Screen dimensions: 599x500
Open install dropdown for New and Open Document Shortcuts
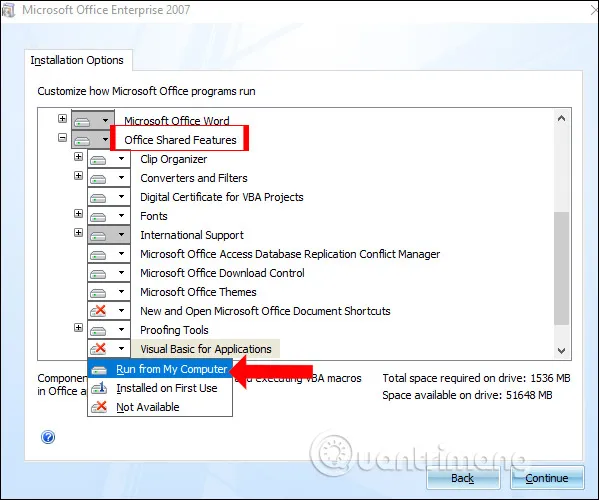(109, 311)
